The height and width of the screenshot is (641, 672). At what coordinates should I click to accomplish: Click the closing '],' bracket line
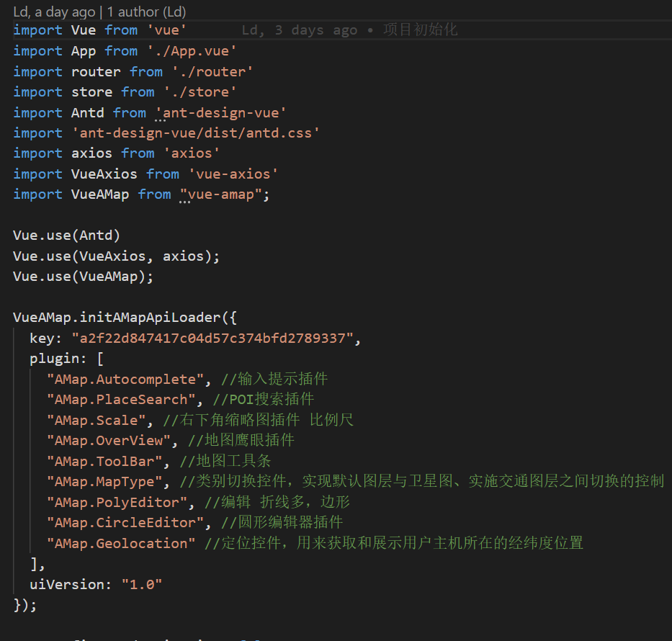37,565
